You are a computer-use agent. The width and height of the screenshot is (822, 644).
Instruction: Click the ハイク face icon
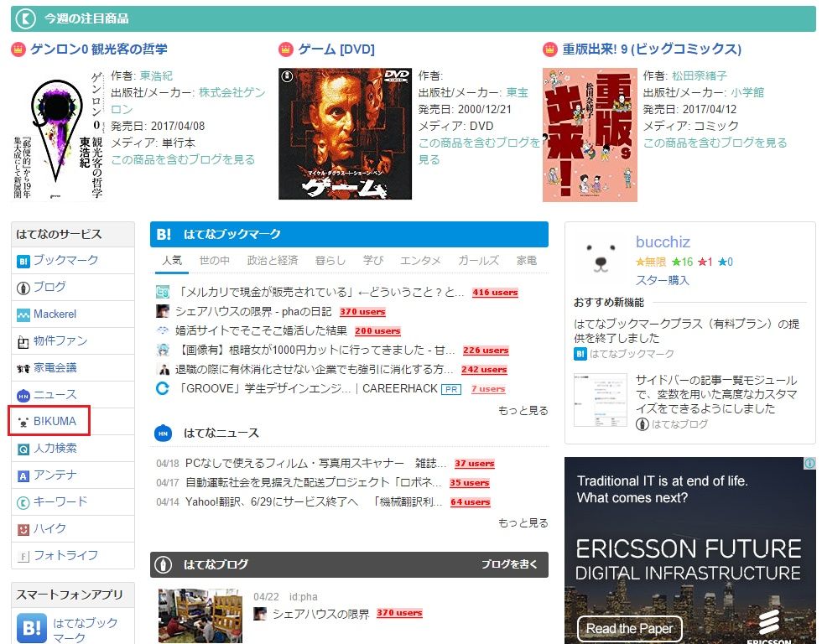click(23, 529)
